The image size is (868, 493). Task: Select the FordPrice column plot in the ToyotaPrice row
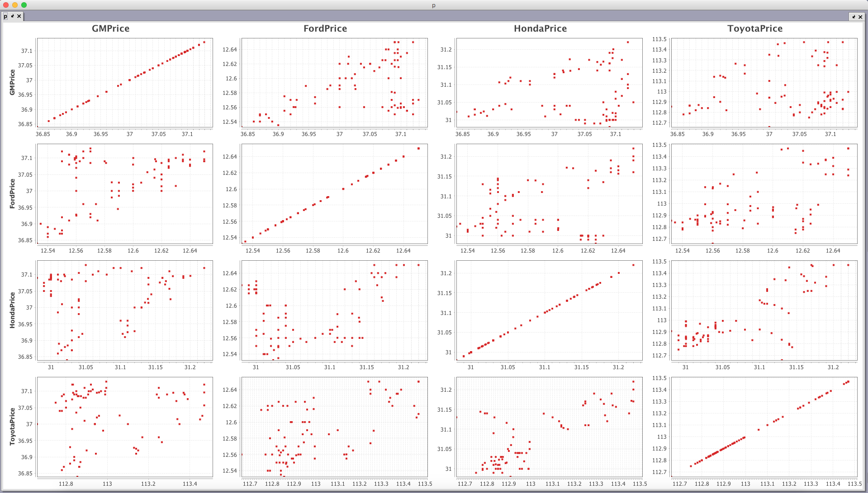(x=335, y=427)
